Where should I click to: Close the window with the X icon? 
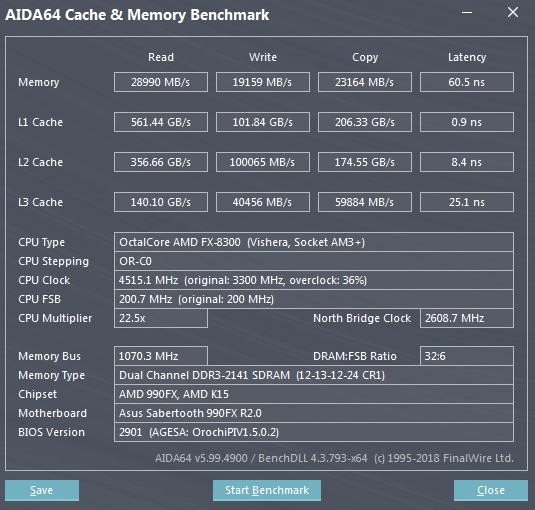(x=513, y=13)
